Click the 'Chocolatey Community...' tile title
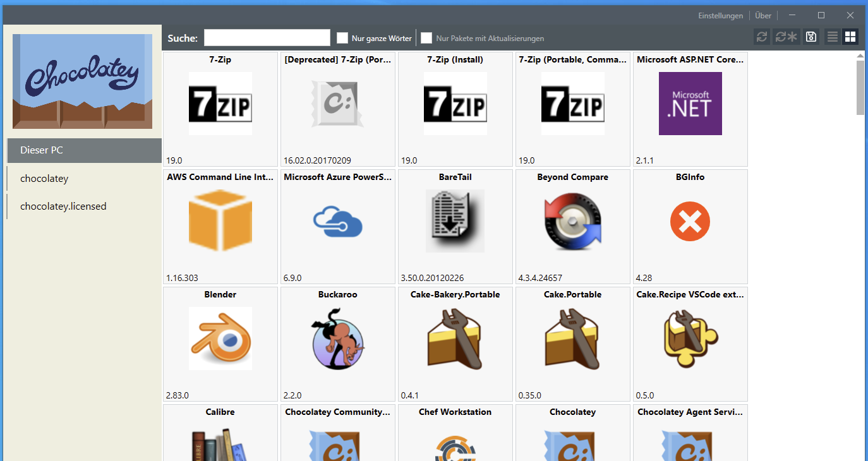Screen dimensions: 868x461 [338, 412]
